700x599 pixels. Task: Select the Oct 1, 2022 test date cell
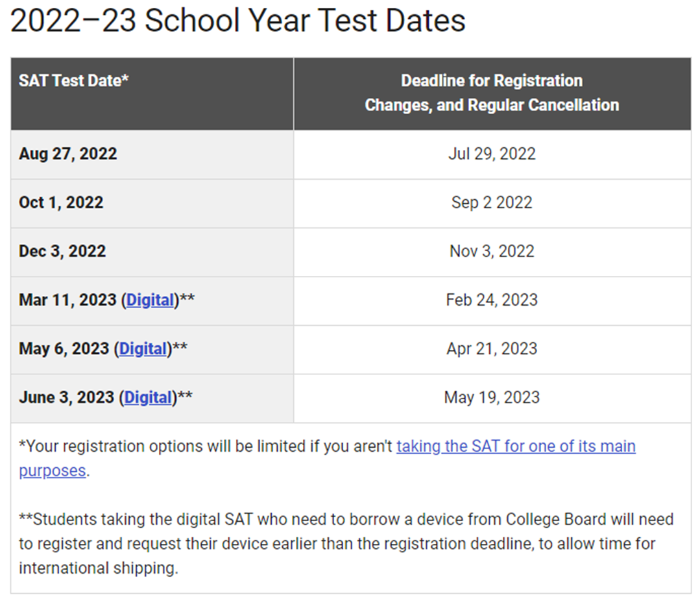pos(152,203)
